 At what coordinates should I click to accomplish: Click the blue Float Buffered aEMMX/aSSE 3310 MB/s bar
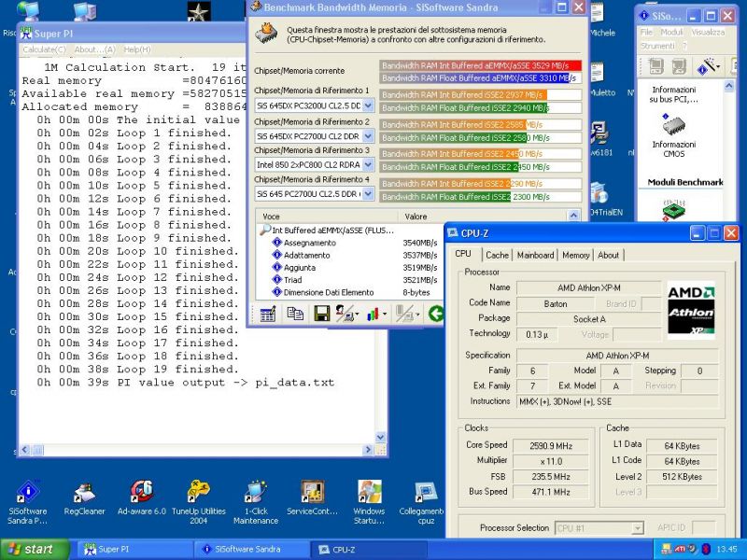(x=481, y=78)
